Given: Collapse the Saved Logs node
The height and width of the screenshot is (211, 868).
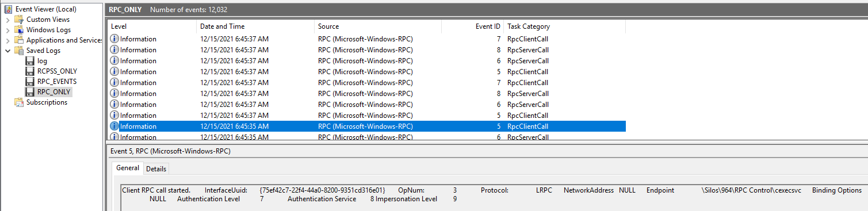Looking at the screenshot, I should (x=7, y=51).
